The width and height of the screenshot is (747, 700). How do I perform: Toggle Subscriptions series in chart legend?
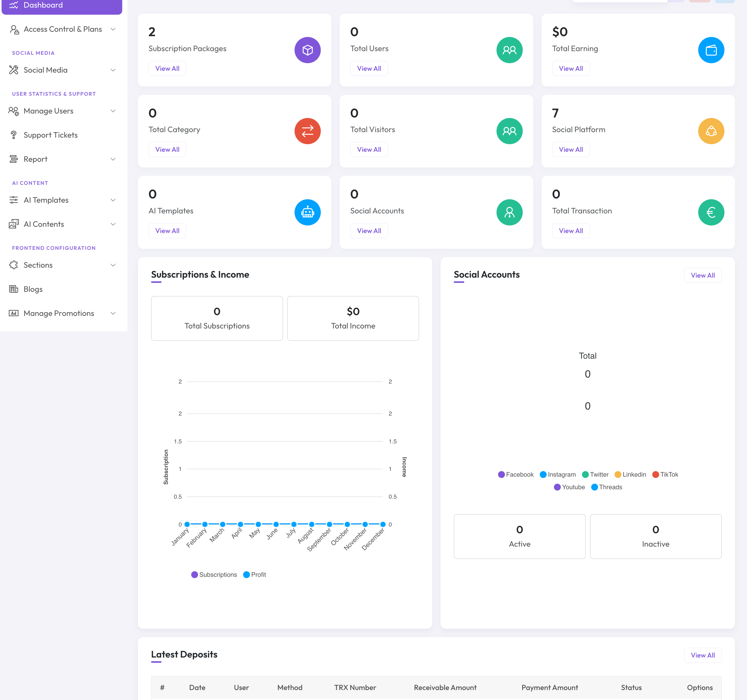pyautogui.click(x=214, y=575)
